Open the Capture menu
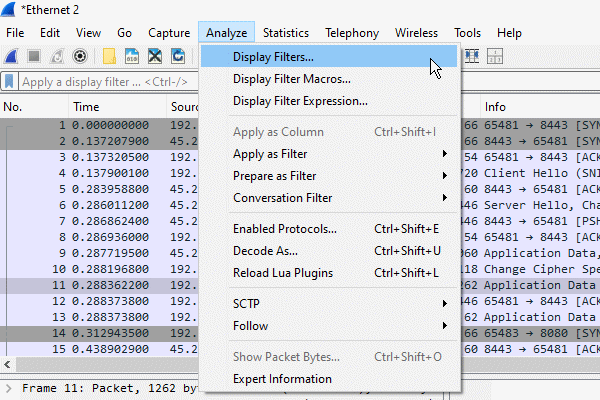 point(169,33)
